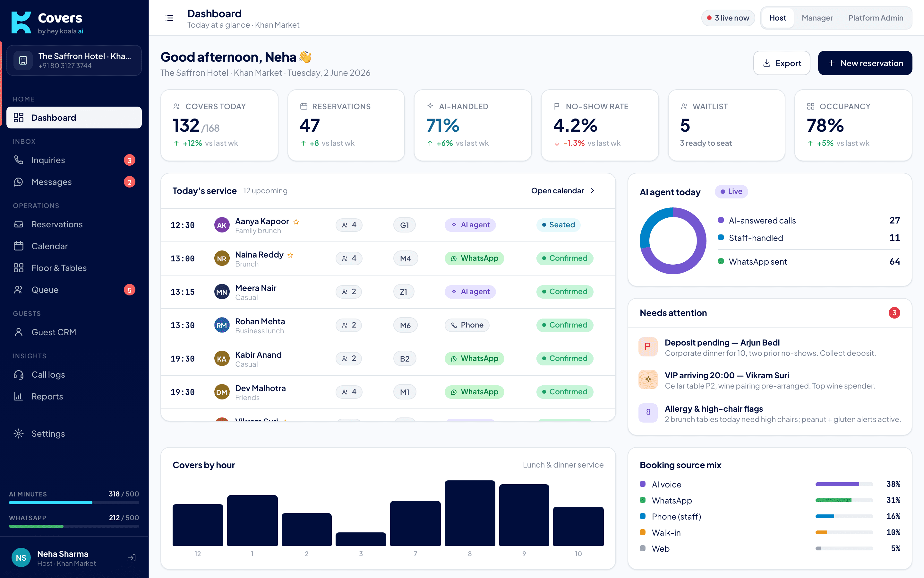Click the purple AI-answered calls legend swatch
This screenshot has height=578, width=924.
tap(721, 220)
